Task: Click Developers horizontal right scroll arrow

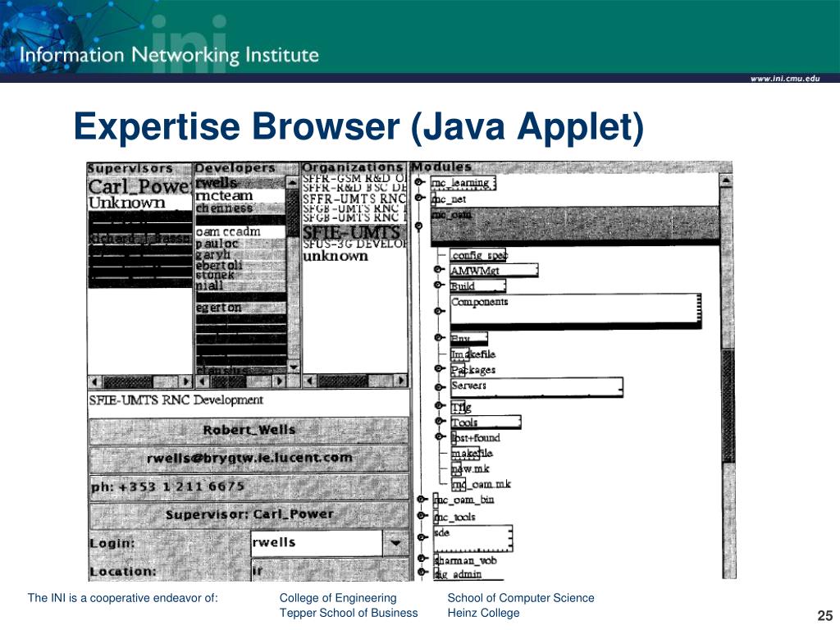Action: [279, 381]
